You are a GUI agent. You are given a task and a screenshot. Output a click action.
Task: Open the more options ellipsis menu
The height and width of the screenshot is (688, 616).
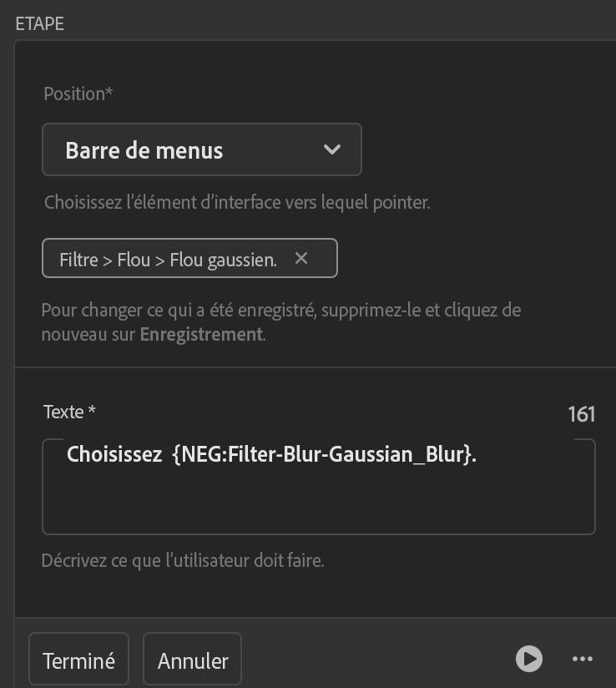[582, 659]
